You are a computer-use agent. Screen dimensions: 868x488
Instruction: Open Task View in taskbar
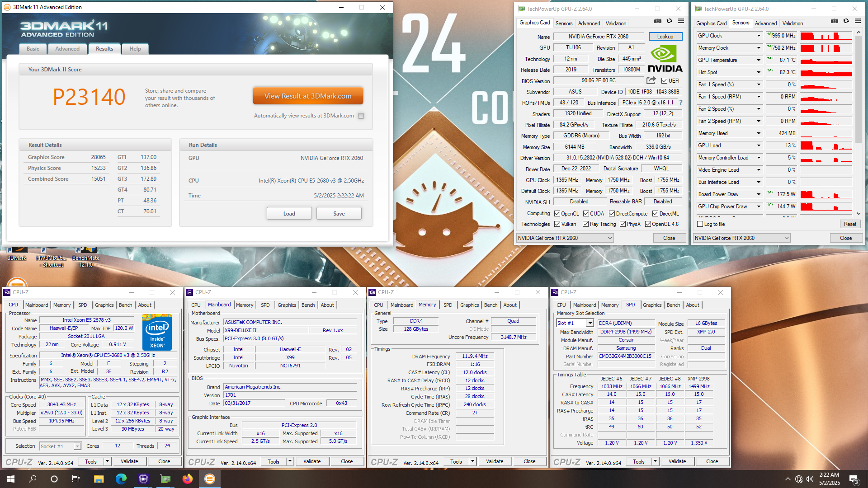76,479
